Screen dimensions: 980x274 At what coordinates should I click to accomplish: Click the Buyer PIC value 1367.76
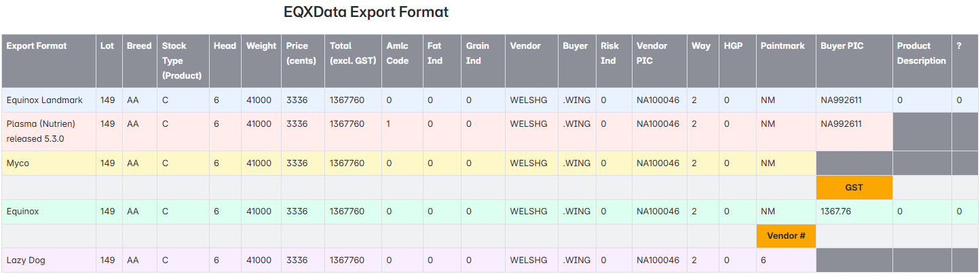[x=839, y=212]
